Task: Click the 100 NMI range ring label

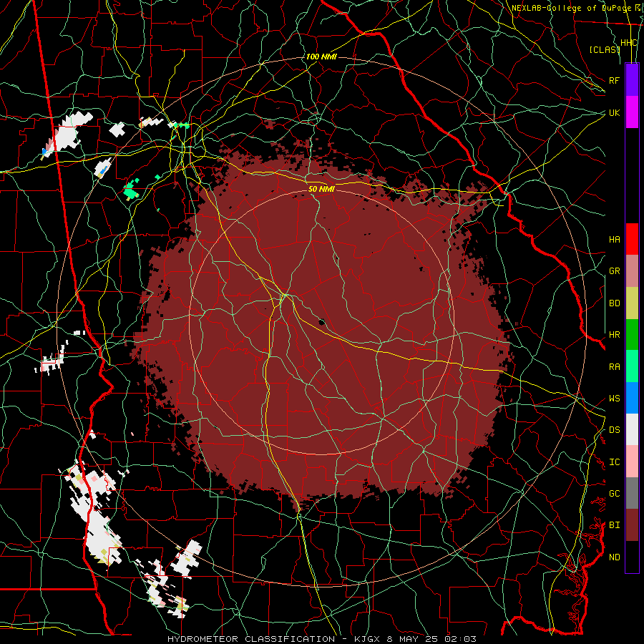Action: coord(321,57)
